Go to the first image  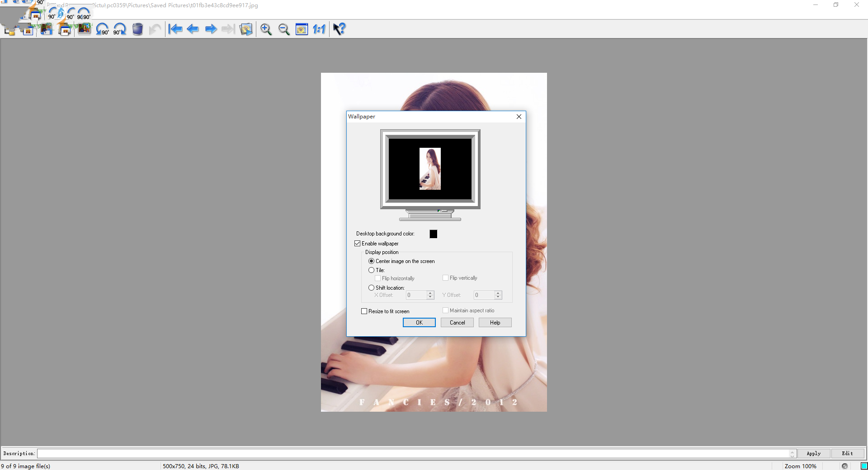175,29
